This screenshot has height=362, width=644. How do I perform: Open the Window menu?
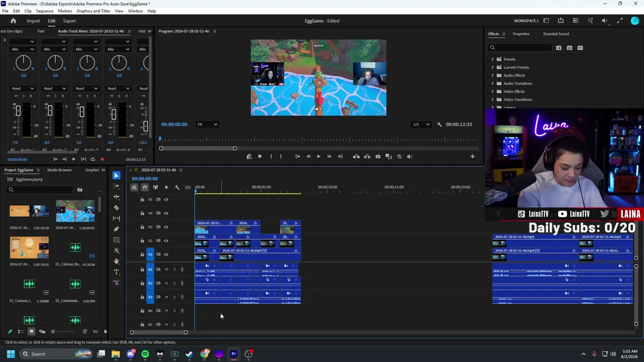coord(135,11)
